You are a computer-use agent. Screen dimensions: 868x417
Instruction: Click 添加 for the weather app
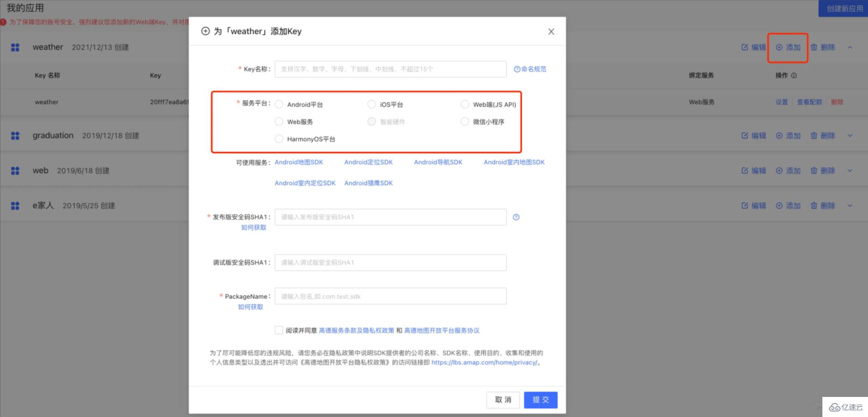pos(788,47)
